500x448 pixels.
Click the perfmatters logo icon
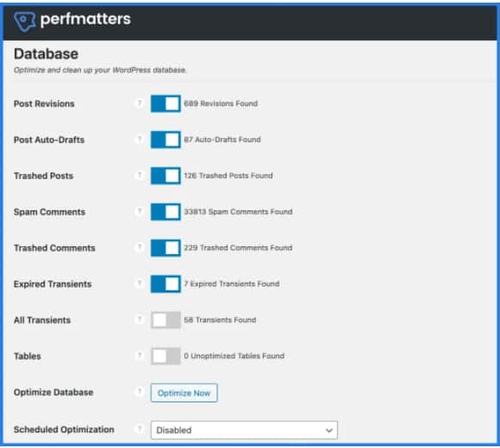(24, 22)
